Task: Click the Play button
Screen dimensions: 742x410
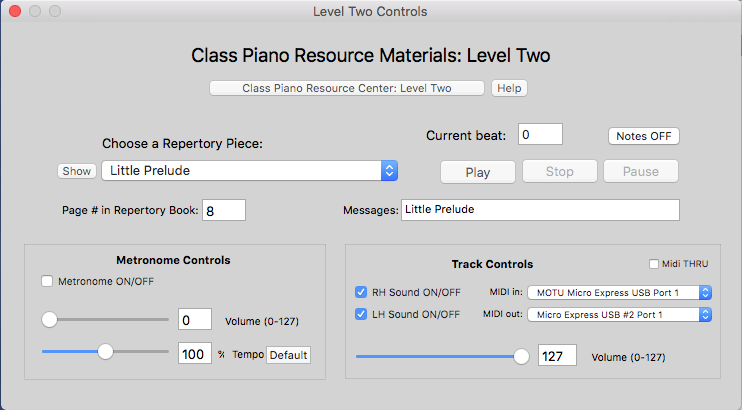Action: point(478,171)
